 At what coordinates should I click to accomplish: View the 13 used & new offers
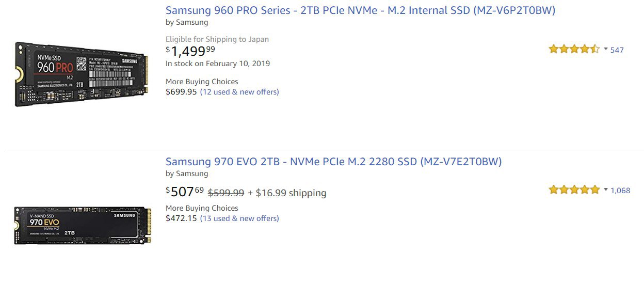coord(239,218)
